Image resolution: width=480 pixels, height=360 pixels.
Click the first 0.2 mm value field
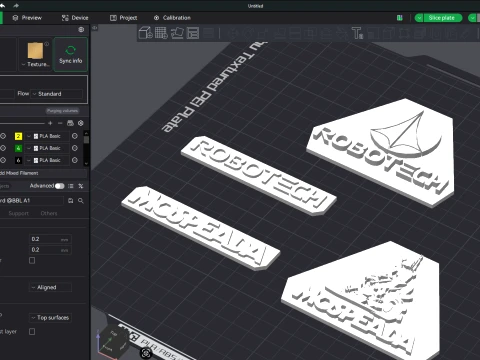click(50, 239)
